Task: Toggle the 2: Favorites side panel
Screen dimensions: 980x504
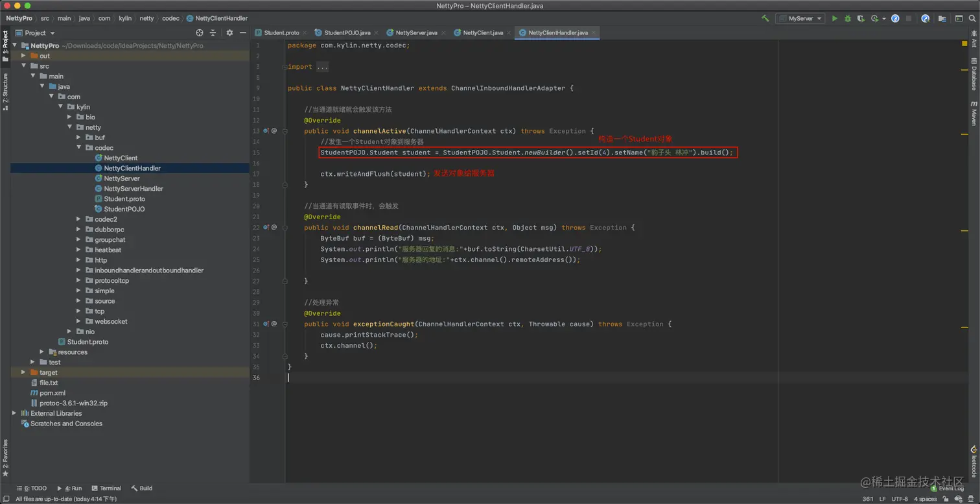Action: click(5, 458)
